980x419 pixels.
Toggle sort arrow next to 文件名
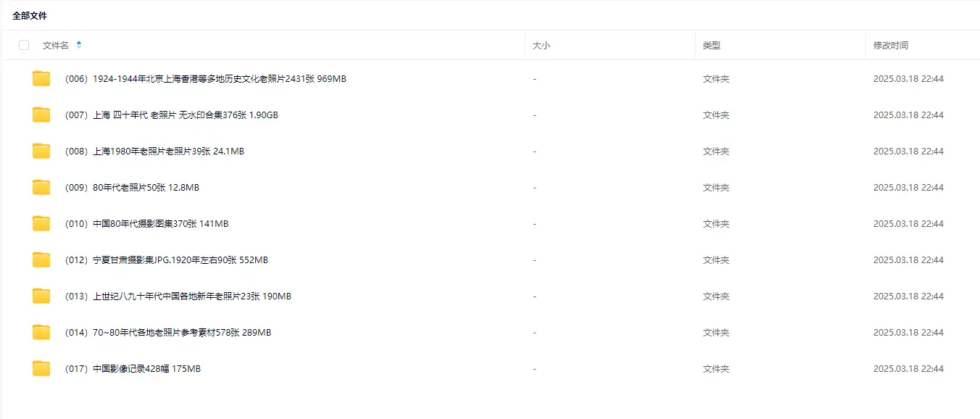point(79,45)
